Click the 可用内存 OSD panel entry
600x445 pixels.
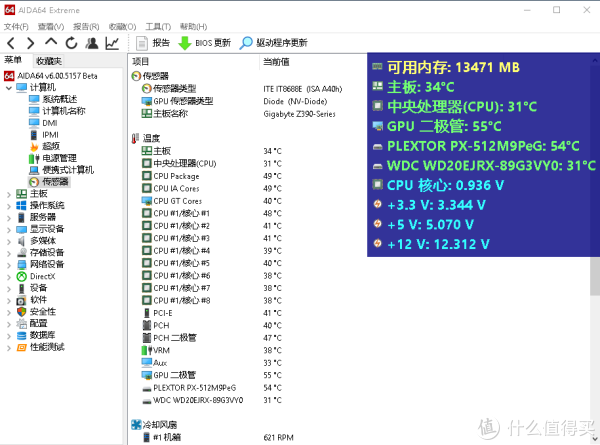pos(446,67)
